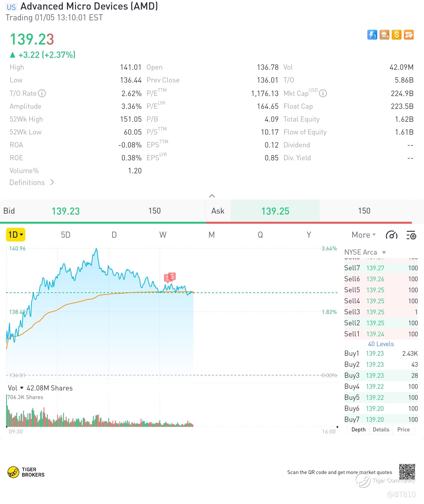Switch to the Details tab
424x504 pixels.
click(381, 430)
